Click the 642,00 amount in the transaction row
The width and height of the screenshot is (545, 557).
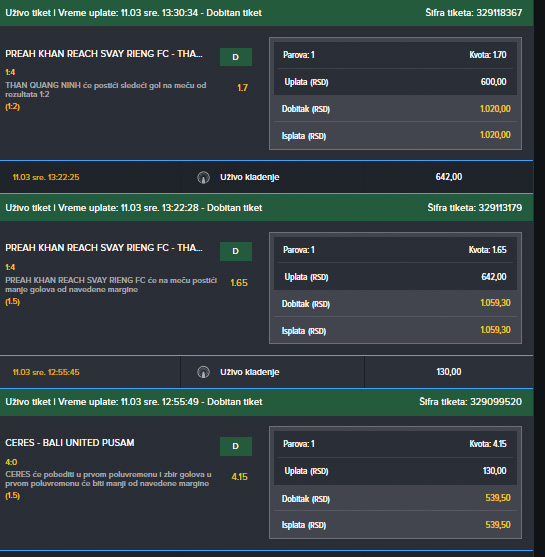click(x=449, y=177)
